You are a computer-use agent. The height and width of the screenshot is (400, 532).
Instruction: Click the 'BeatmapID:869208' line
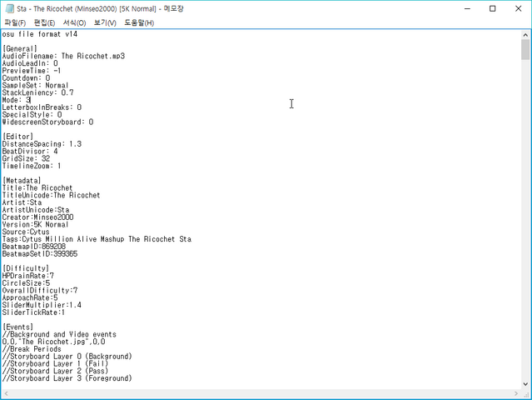[x=34, y=247]
